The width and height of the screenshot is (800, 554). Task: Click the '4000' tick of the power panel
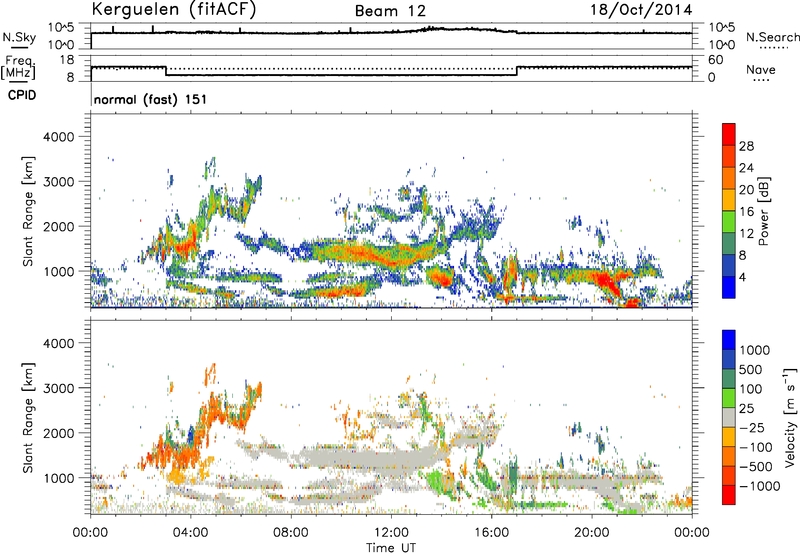pos(58,137)
